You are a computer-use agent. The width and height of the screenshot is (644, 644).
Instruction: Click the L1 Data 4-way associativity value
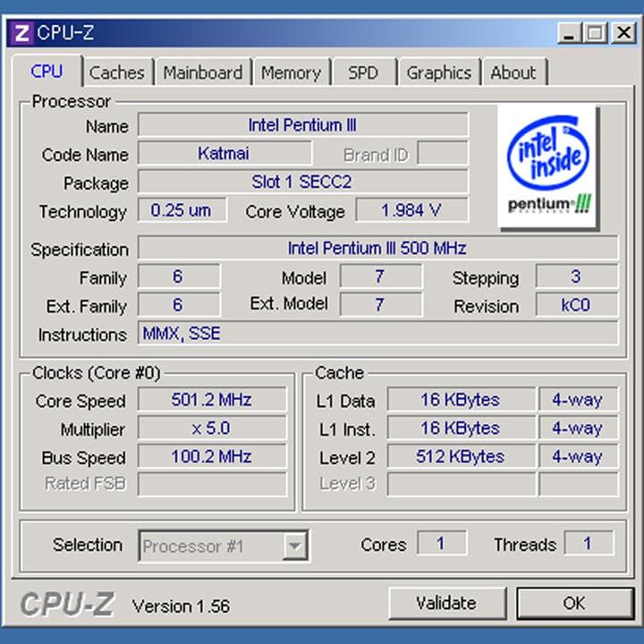(x=579, y=400)
